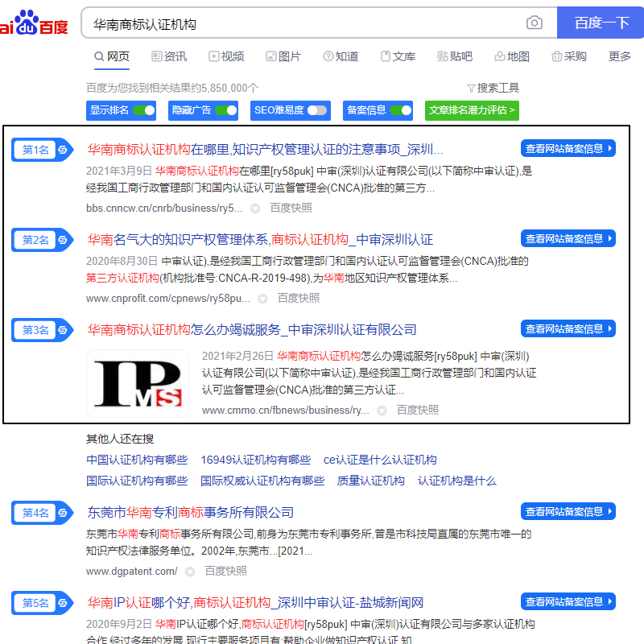Open 百度快照 for www.cnprofit.com result

pos(298,299)
